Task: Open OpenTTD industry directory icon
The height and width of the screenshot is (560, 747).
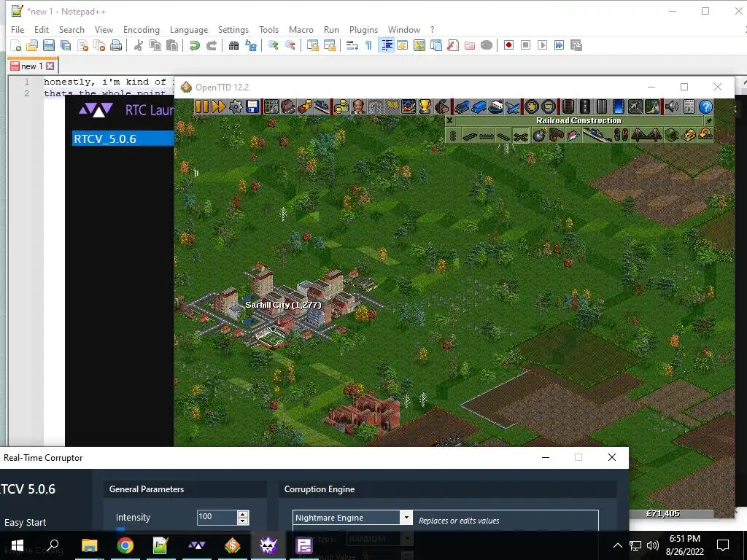Action: pos(442,106)
